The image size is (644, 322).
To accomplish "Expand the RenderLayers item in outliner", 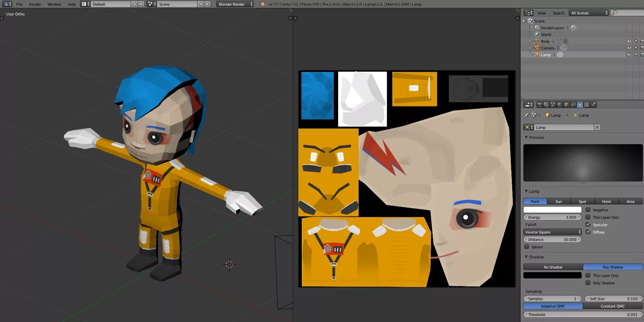I will click(x=532, y=28).
